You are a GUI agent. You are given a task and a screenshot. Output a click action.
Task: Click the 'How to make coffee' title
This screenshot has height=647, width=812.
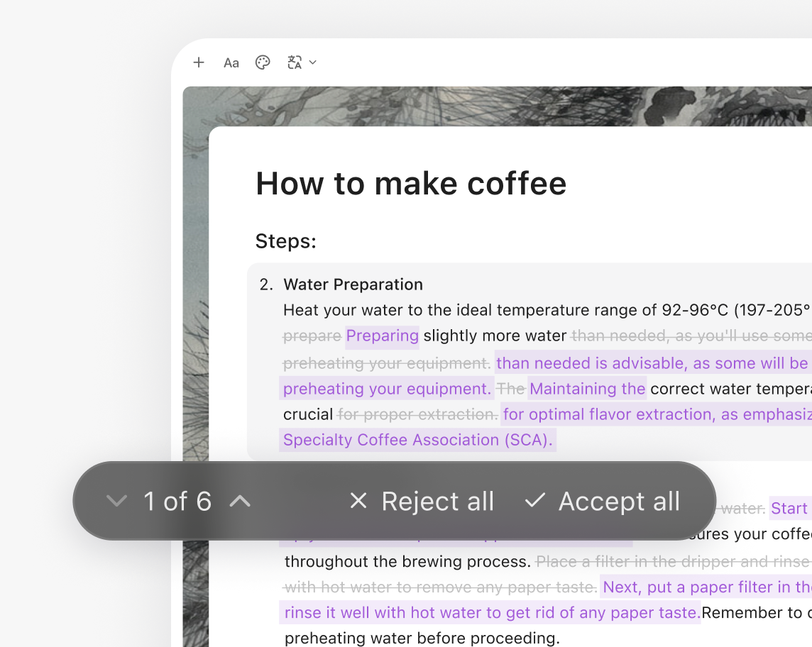pyautogui.click(x=411, y=183)
